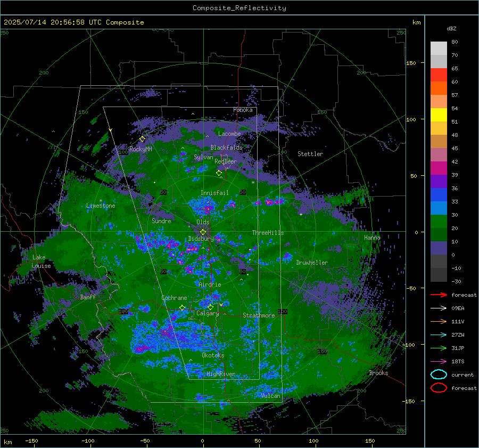The height and width of the screenshot is (448, 479).
Task: Click the white 09EA arrow in legend
Action: point(439,308)
